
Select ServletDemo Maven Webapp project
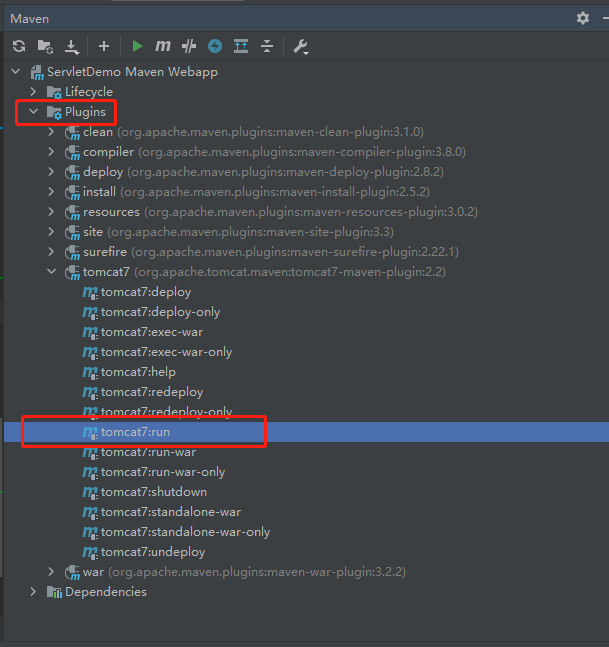[x=132, y=72]
